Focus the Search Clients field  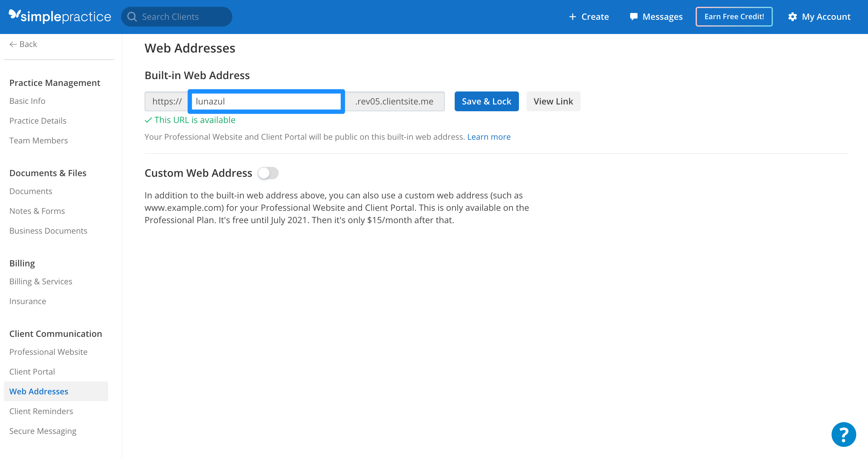coord(177,16)
